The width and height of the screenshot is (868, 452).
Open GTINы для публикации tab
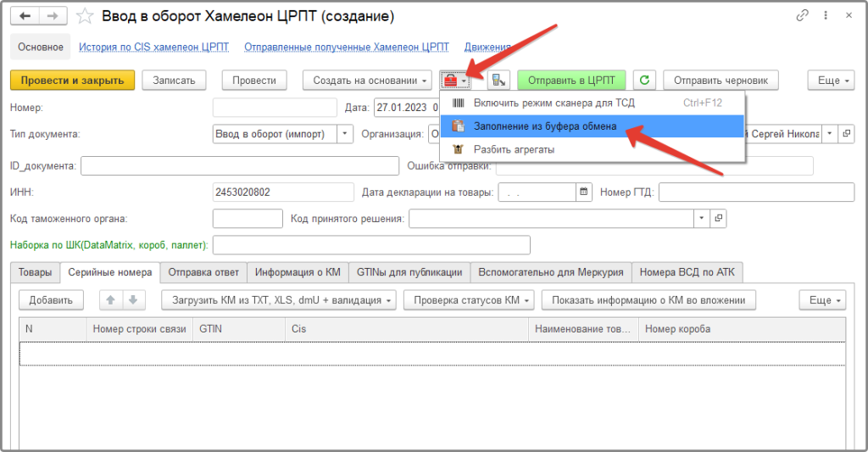[x=409, y=272]
